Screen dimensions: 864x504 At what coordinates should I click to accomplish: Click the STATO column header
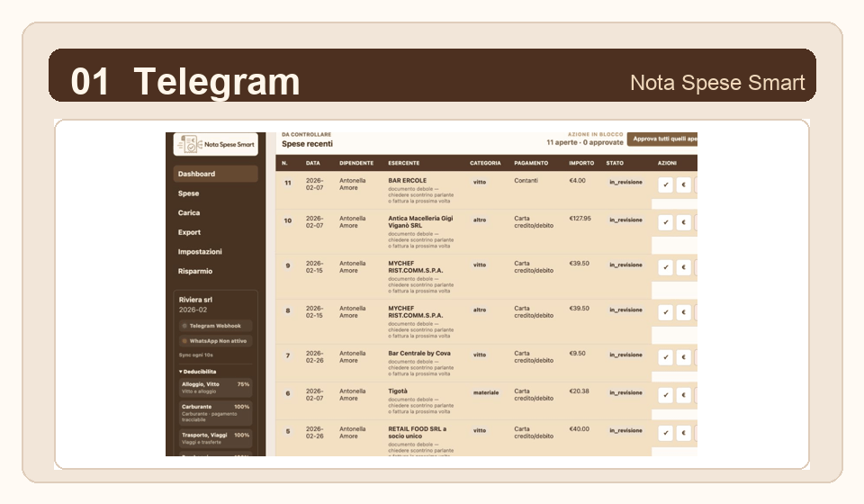pos(615,163)
